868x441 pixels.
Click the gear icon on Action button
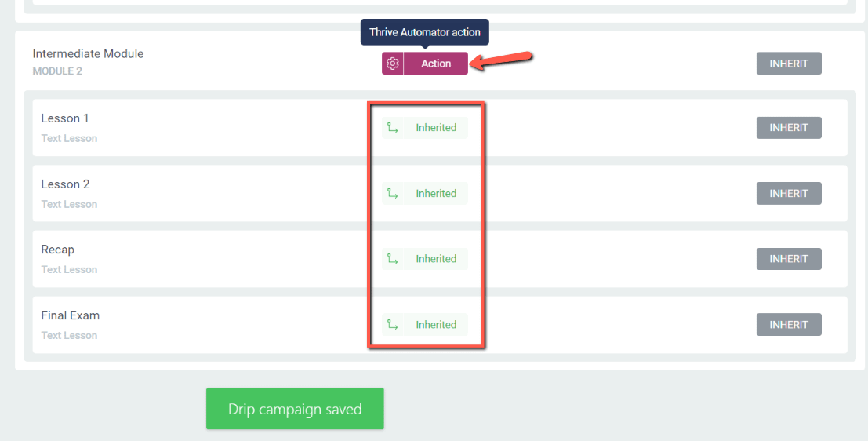393,63
